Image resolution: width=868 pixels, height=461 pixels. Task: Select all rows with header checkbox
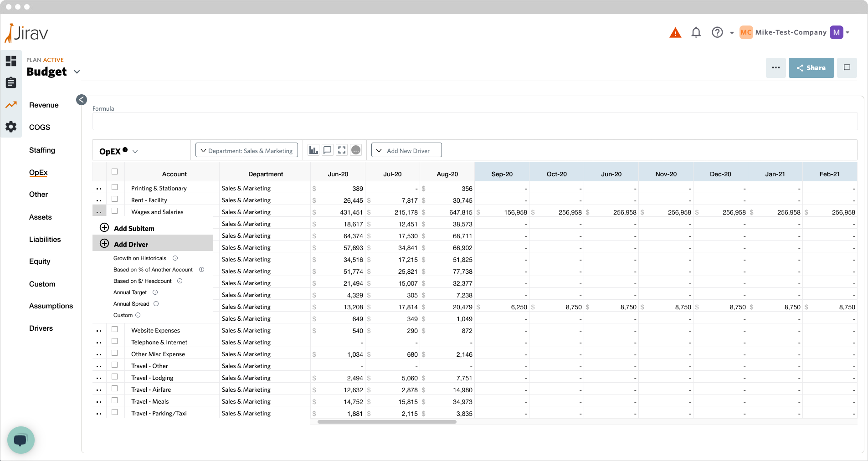pos(115,172)
